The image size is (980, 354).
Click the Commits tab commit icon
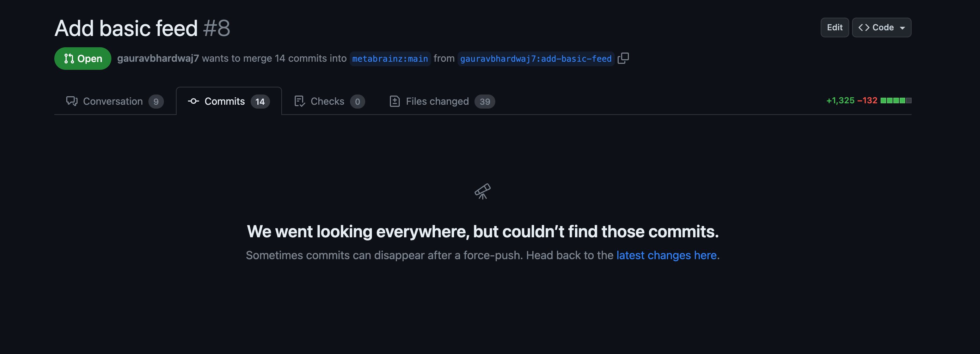point(193,101)
